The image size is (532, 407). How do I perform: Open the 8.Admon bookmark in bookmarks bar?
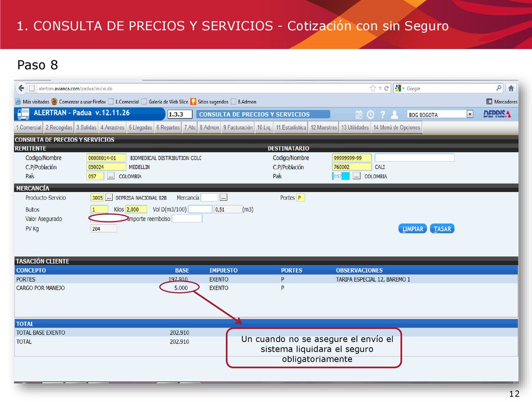coord(243,102)
